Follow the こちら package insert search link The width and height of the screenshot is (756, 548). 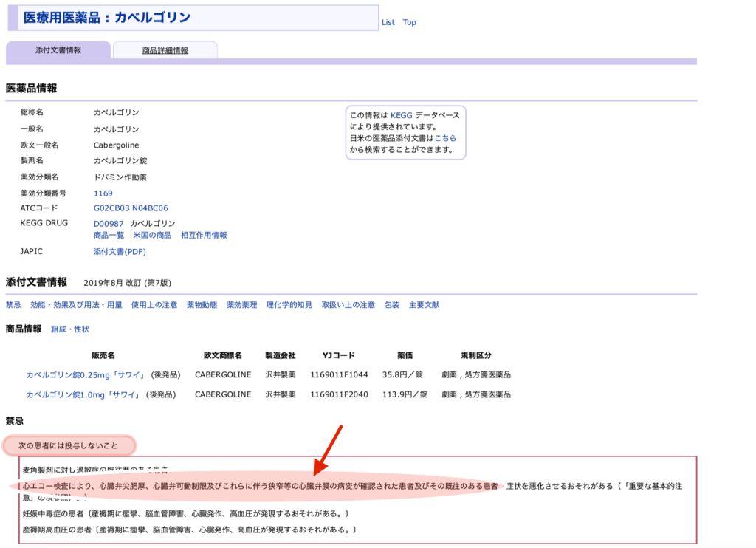pyautogui.click(x=444, y=138)
